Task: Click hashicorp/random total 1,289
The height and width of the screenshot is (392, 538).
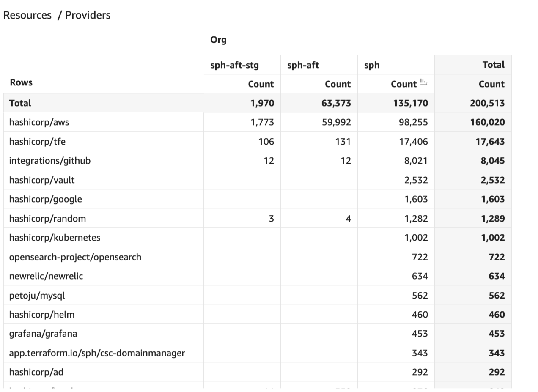Action: (493, 219)
